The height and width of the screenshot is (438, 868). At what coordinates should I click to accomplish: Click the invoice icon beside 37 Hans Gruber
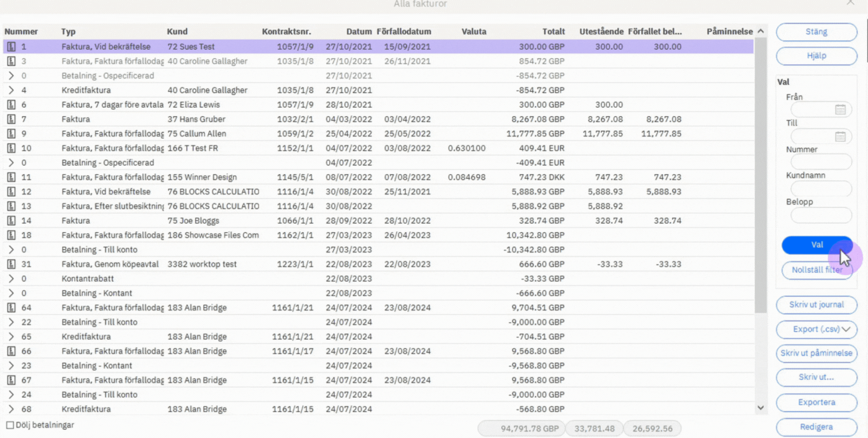[12, 119]
